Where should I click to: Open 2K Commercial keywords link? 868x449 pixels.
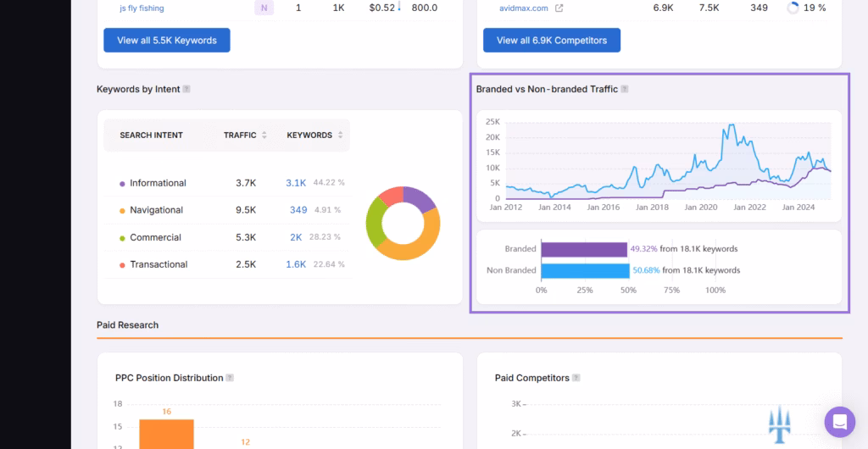click(x=296, y=237)
